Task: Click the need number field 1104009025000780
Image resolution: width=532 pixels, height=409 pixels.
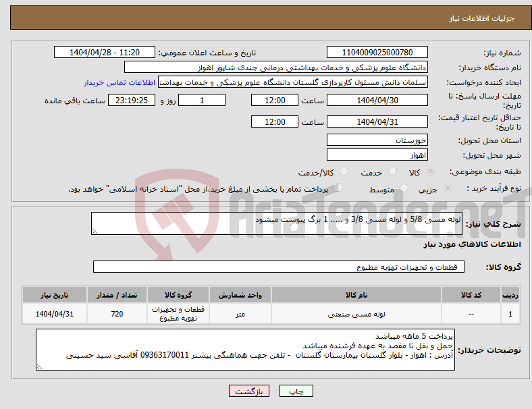Action: 377,52
